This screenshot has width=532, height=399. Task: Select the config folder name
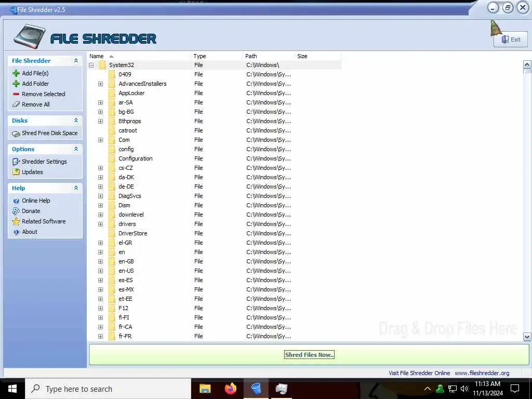pyautogui.click(x=126, y=149)
